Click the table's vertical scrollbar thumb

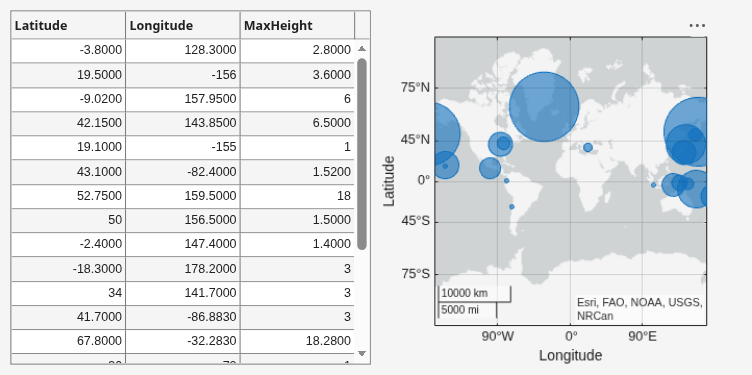(362, 153)
